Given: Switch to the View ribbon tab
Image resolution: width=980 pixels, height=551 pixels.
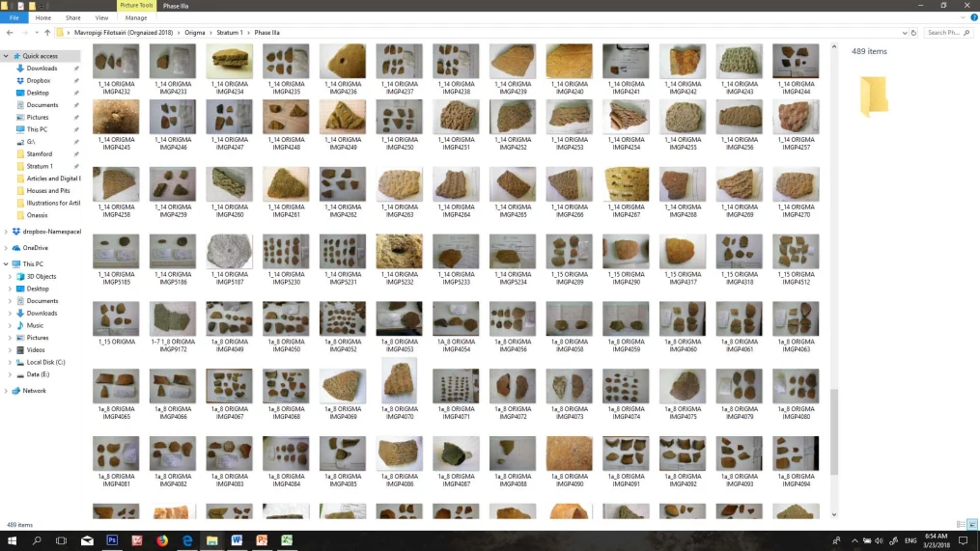Looking at the screenshot, I should 101,18.
